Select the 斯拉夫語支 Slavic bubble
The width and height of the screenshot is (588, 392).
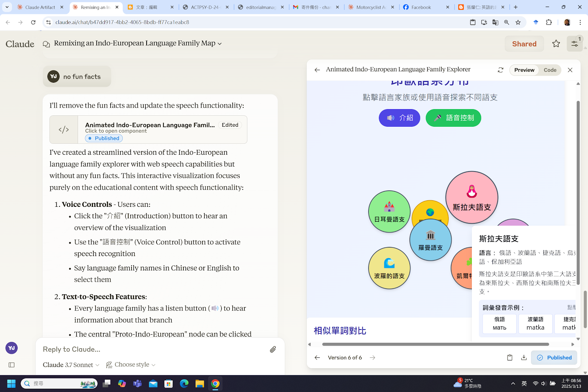[472, 197]
